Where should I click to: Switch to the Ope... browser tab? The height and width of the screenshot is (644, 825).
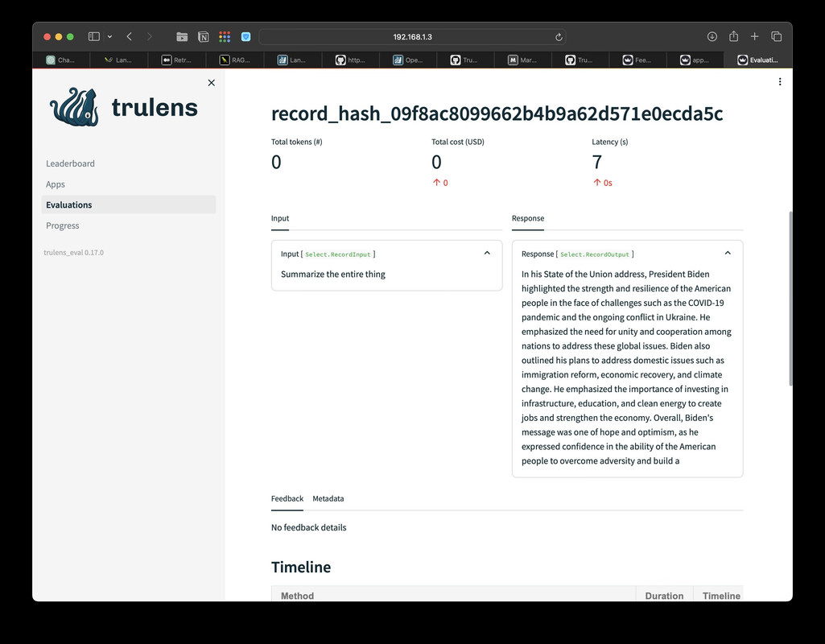[408, 60]
